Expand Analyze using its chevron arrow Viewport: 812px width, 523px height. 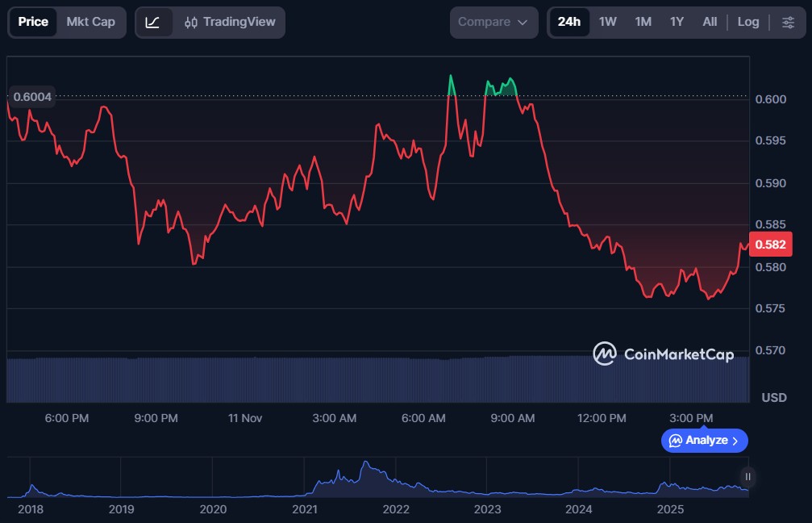pos(735,441)
